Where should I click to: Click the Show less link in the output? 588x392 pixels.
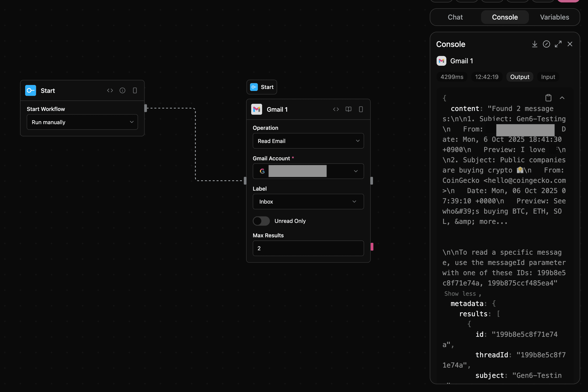(460, 294)
